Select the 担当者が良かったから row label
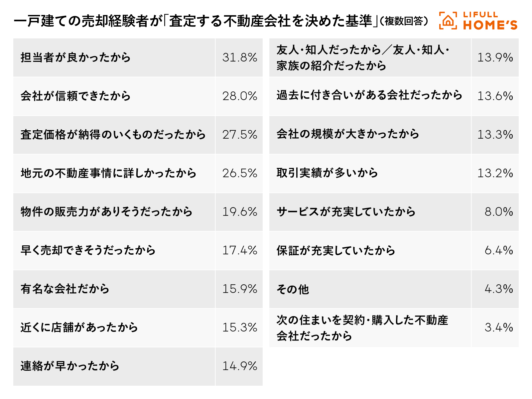This screenshot has width=532, height=399. tap(75, 58)
